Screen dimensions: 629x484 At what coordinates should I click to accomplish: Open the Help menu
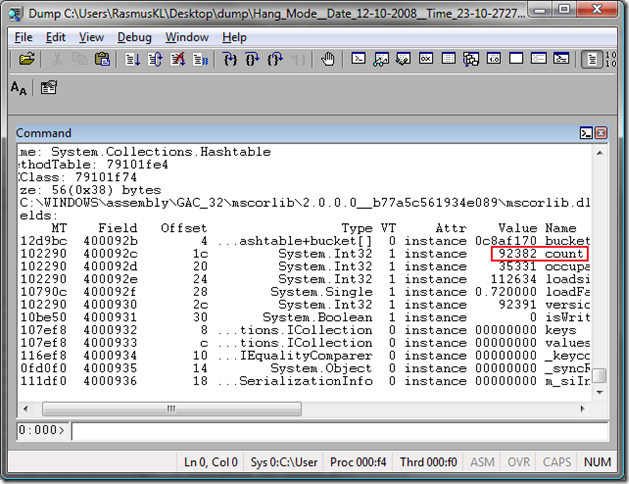pyautogui.click(x=234, y=37)
